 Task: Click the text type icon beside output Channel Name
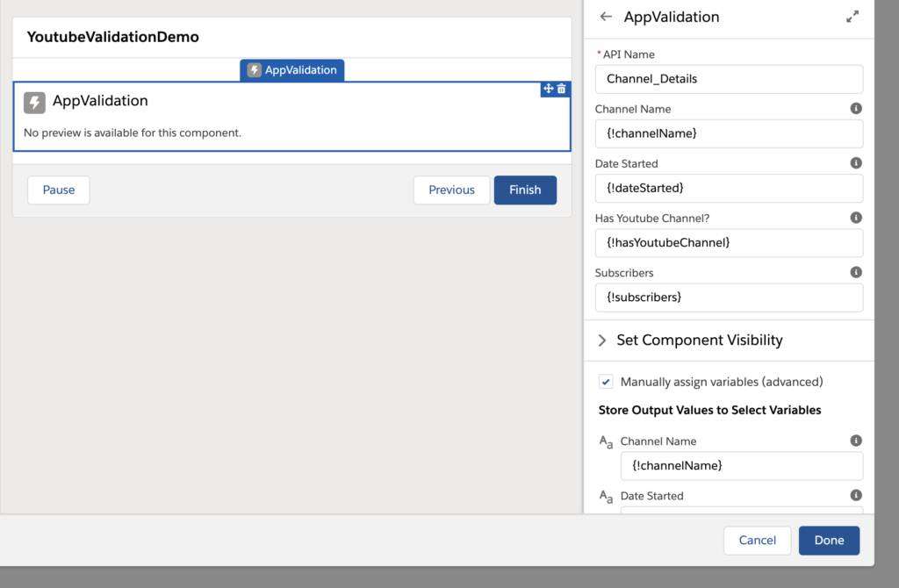tap(606, 441)
